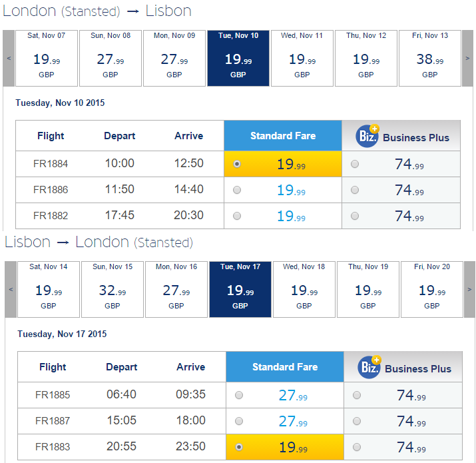The image size is (476, 463).
Task: Switch return date to Sun, Nov 15
Action: [113, 289]
